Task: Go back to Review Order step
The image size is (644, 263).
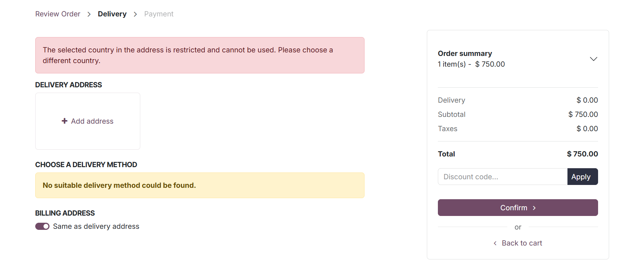Action: coord(58,14)
